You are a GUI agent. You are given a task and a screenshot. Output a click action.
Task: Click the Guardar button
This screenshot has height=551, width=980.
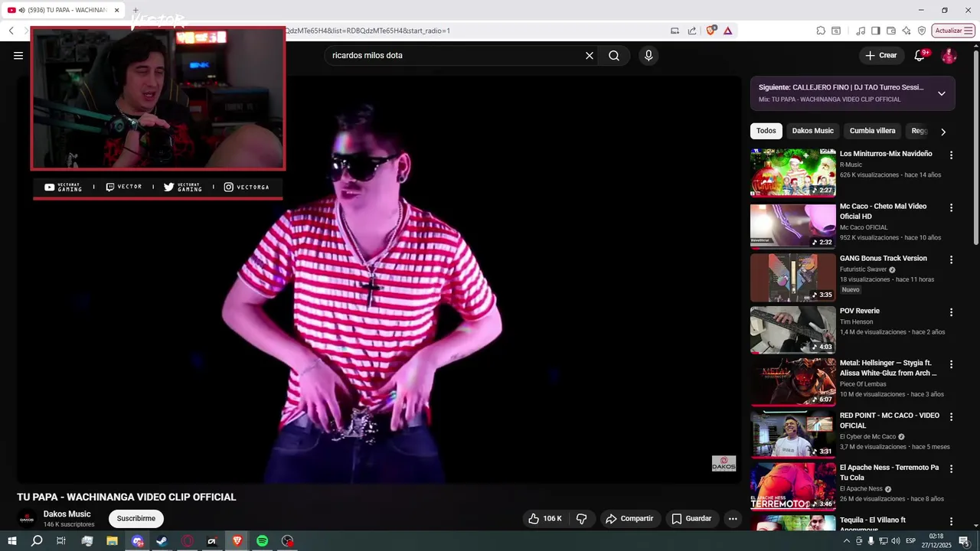(691, 519)
